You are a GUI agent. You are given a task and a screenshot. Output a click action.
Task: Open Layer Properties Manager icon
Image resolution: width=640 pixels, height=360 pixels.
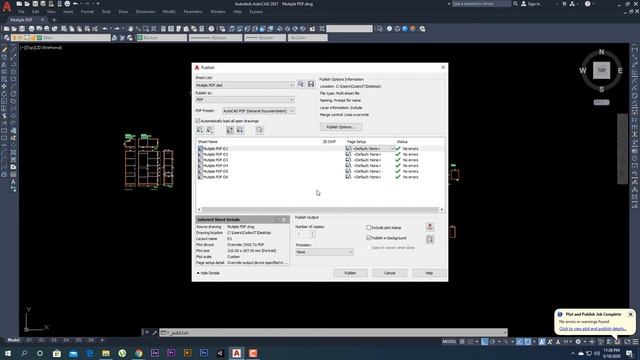pos(7,38)
